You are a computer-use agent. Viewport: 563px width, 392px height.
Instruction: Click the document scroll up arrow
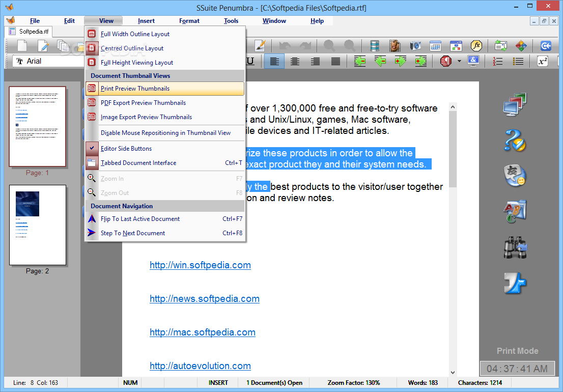453,106
